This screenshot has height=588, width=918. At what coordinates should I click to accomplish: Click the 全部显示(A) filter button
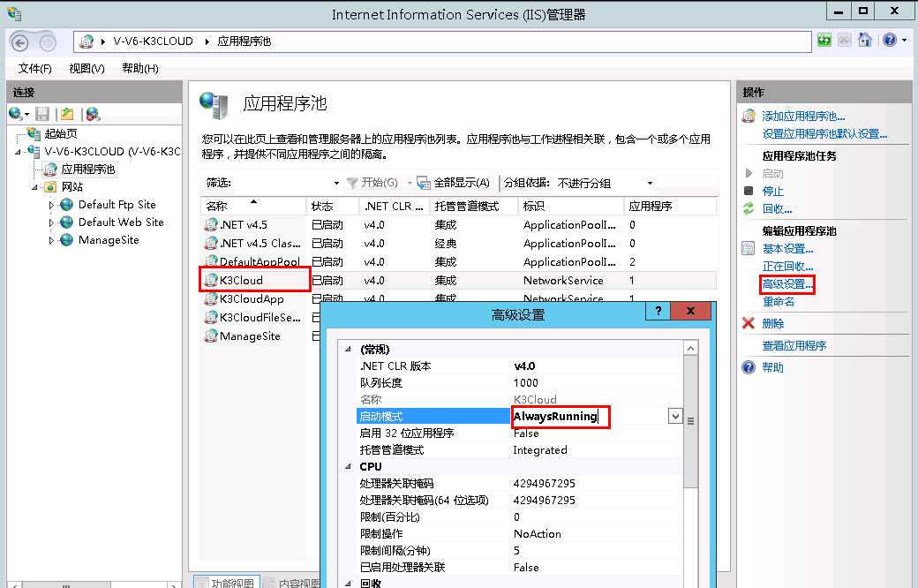(454, 183)
